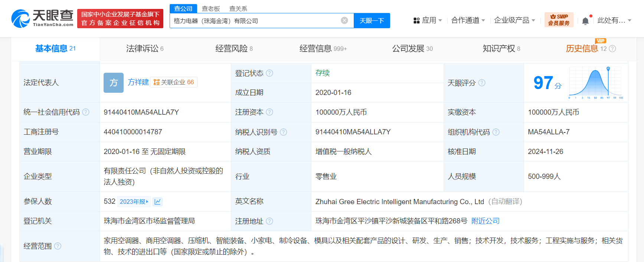
Task: Show help for 注册资本
Action: click(x=269, y=112)
